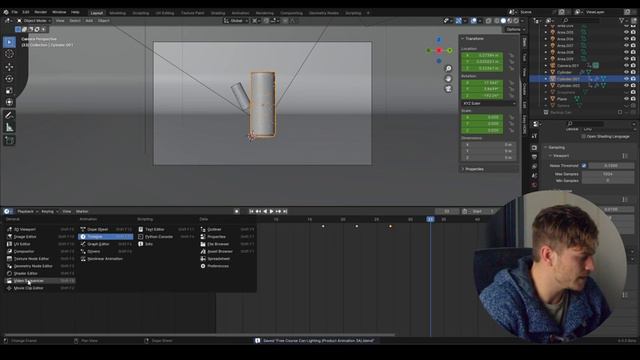Switch to the Animation workspace tab

(240, 13)
